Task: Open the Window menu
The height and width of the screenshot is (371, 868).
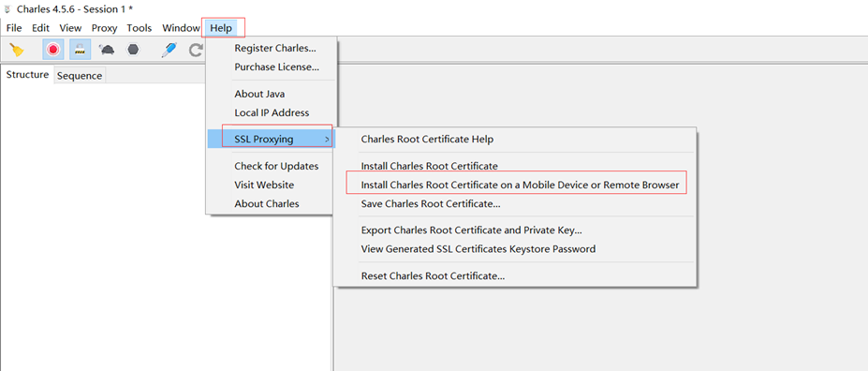Action: coord(181,28)
